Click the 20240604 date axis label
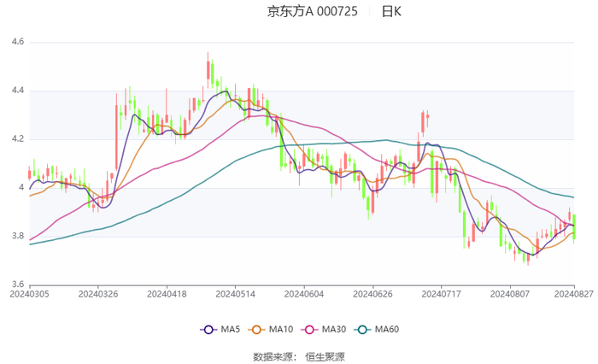 (x=304, y=294)
